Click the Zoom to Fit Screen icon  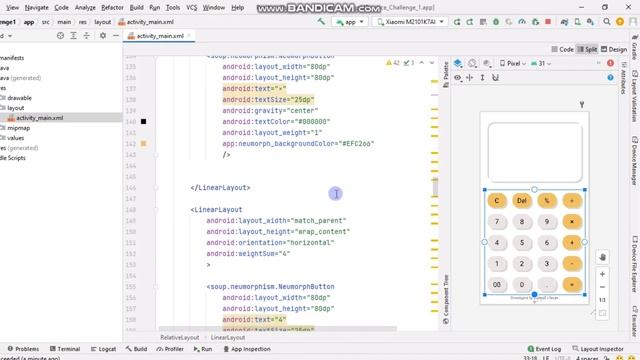(602, 313)
